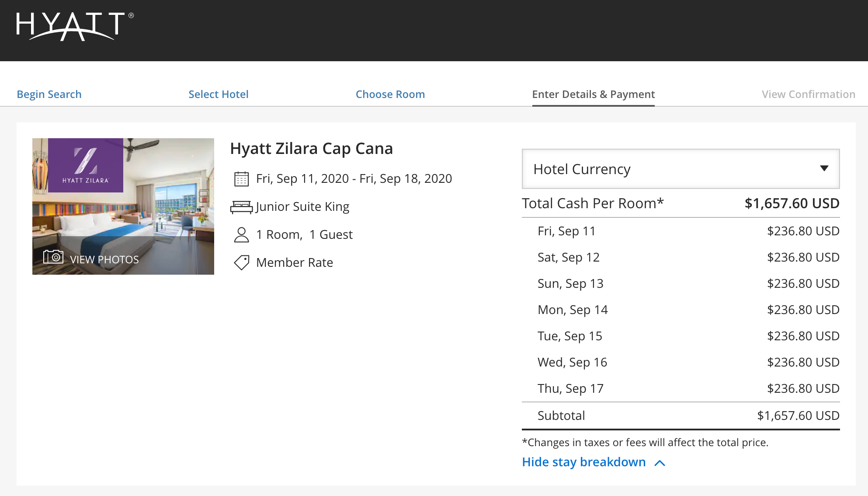Click Enter Details & Payment step
Image resolution: width=868 pixels, height=496 pixels.
(593, 94)
